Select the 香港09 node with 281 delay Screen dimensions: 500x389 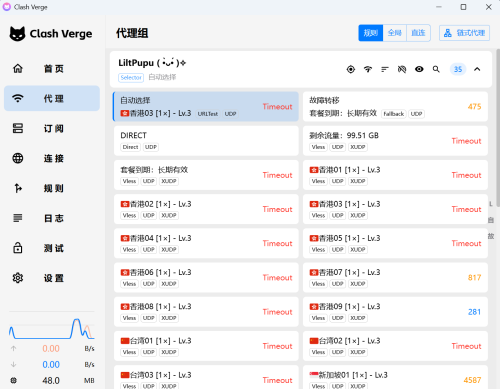395,312
